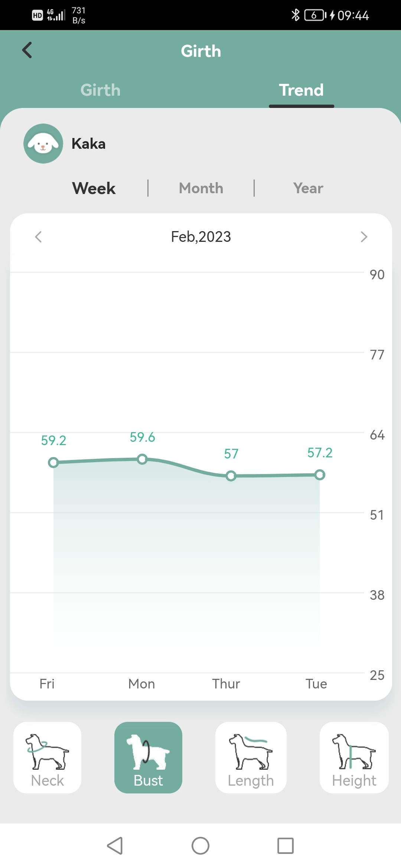Viewport: 401px width, 868px height.
Task: Open Android recent apps square button
Action: (285, 846)
